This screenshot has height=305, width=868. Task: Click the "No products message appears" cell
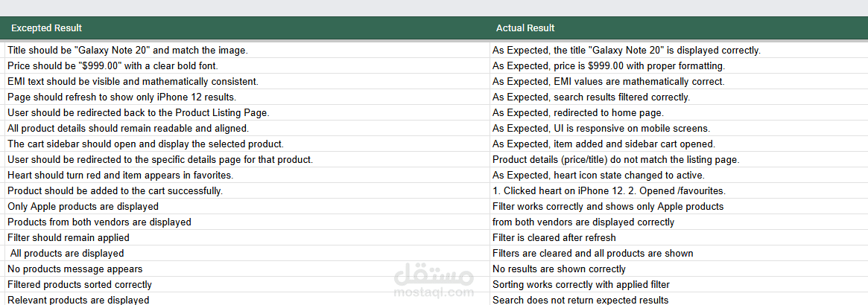coord(75,269)
